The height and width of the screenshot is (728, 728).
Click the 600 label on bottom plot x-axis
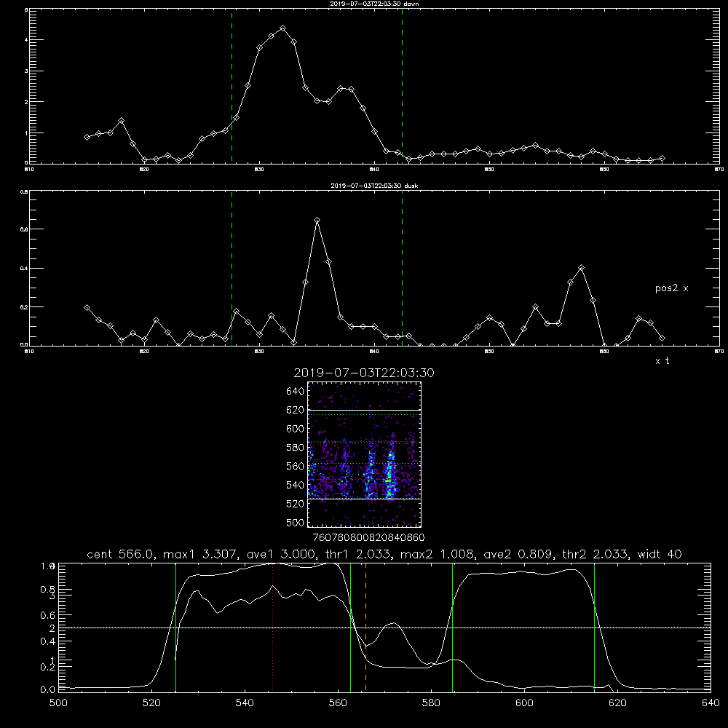click(x=524, y=703)
